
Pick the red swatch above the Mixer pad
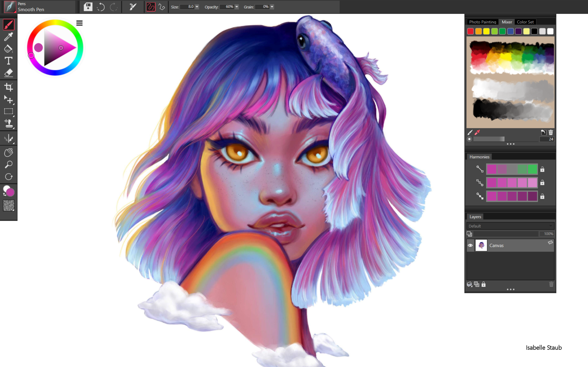pos(470,31)
